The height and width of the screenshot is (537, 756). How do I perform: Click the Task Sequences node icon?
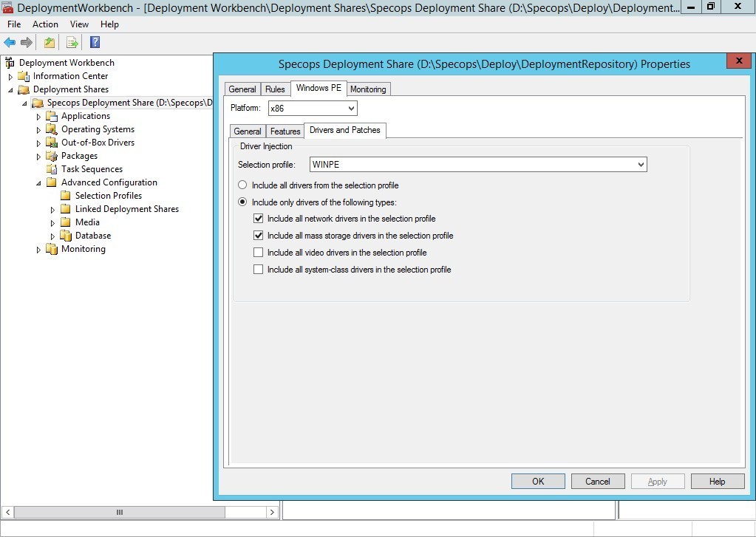pyautogui.click(x=52, y=169)
